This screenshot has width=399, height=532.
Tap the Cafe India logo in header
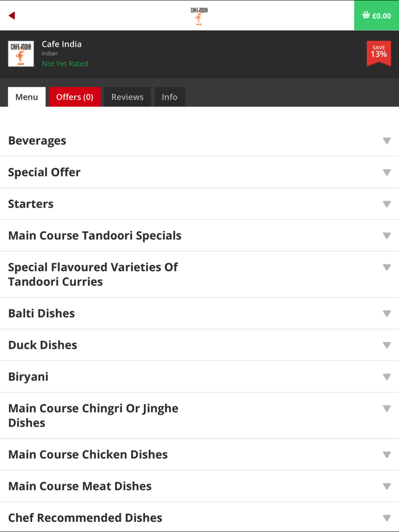[x=199, y=15]
